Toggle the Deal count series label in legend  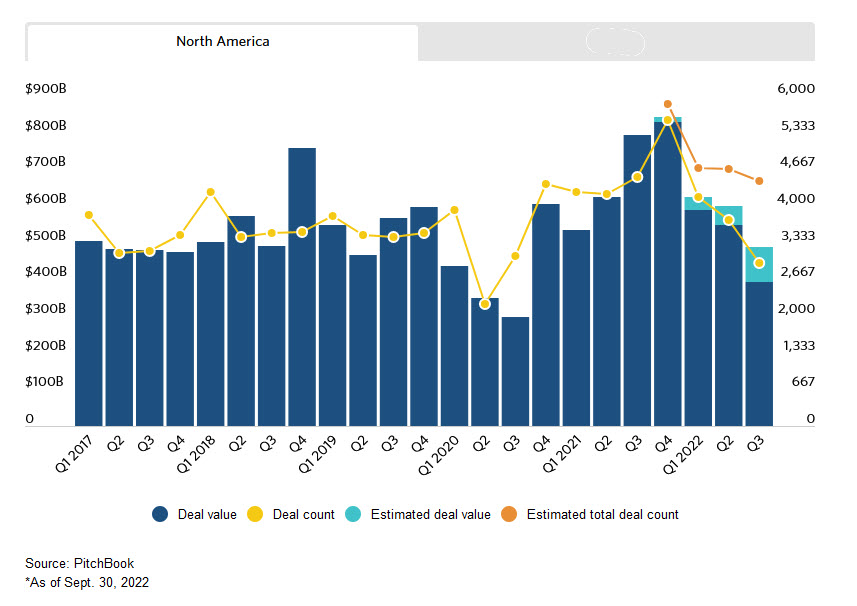(x=303, y=515)
